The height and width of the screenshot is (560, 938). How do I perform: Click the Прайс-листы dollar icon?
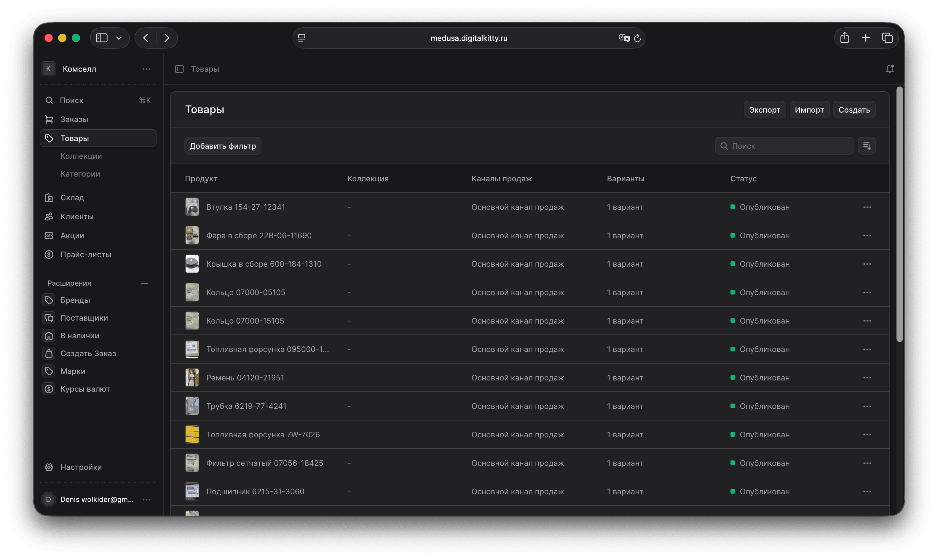[x=49, y=254]
